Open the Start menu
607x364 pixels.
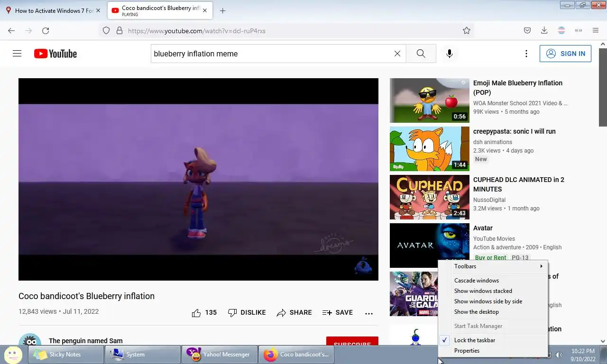13,354
